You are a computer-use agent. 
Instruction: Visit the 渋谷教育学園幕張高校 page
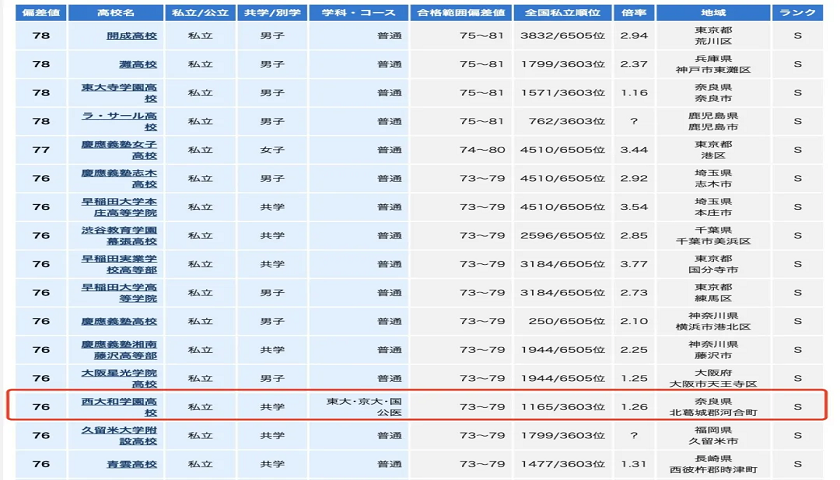point(118,236)
